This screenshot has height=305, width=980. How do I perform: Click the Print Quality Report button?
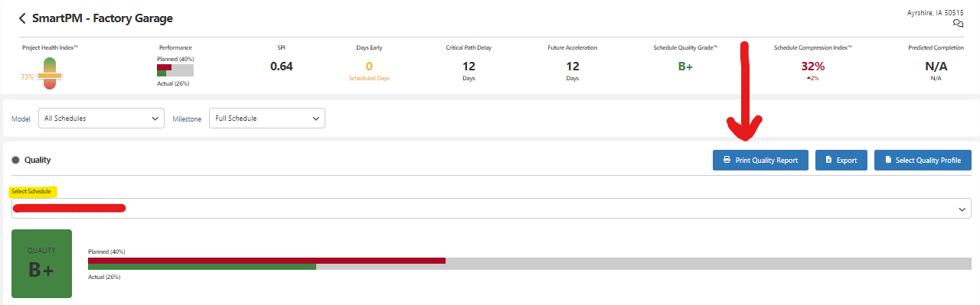click(x=760, y=161)
